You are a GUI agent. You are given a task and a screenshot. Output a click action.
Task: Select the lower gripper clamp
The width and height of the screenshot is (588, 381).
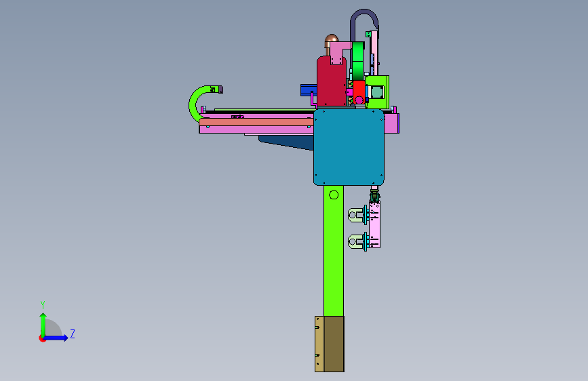(357, 241)
